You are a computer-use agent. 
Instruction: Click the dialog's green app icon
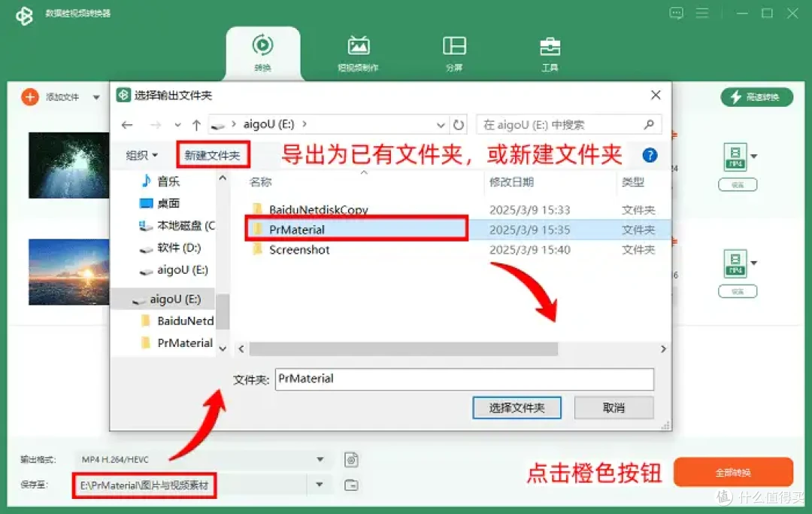pos(123,95)
